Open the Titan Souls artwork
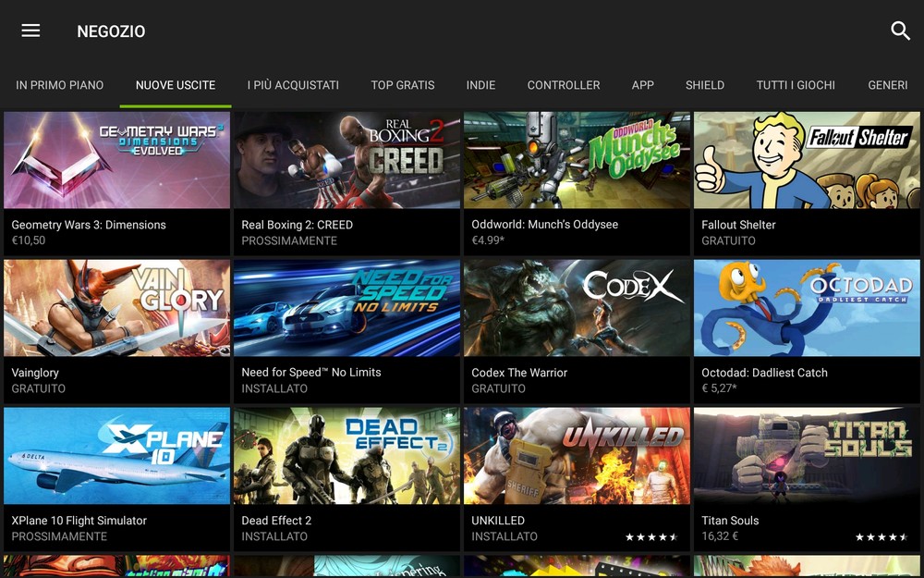Screen dimensions: 924x578 click(x=807, y=456)
